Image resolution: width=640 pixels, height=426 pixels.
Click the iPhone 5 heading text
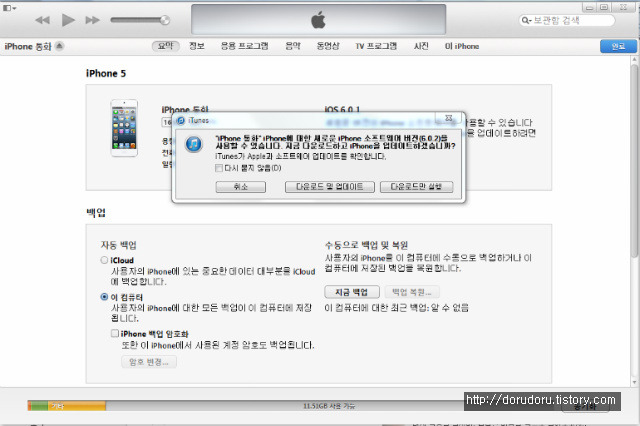(x=106, y=73)
